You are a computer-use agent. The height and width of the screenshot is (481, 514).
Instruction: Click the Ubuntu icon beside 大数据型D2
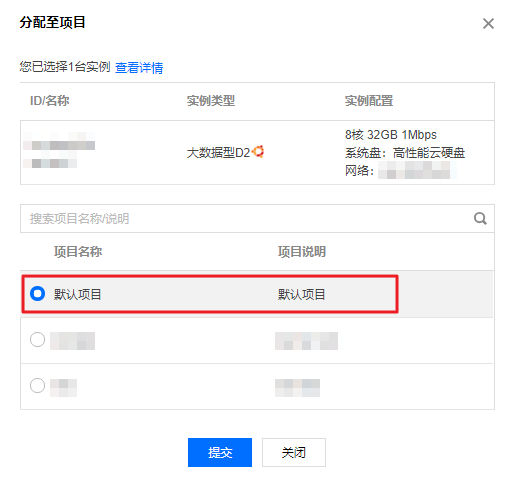click(258, 152)
